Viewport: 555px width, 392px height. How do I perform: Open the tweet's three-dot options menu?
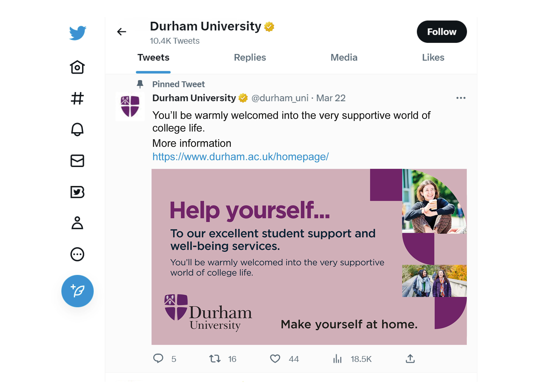461,98
